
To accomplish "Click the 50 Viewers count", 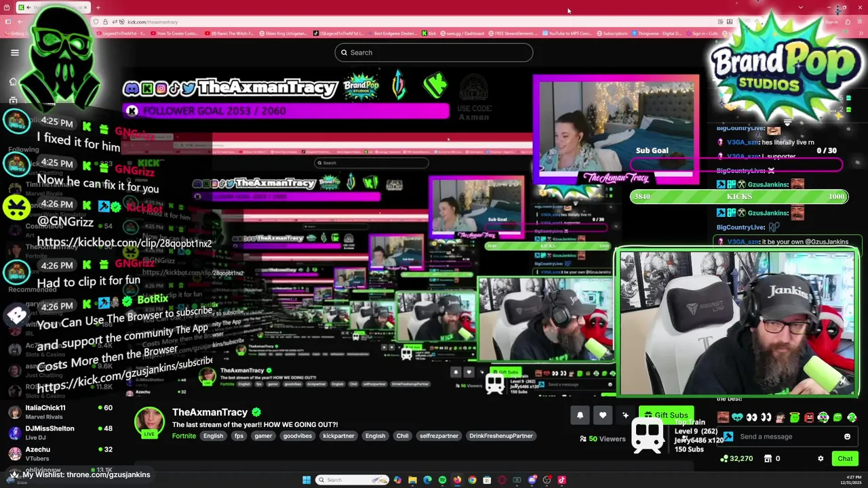I will coord(603,439).
